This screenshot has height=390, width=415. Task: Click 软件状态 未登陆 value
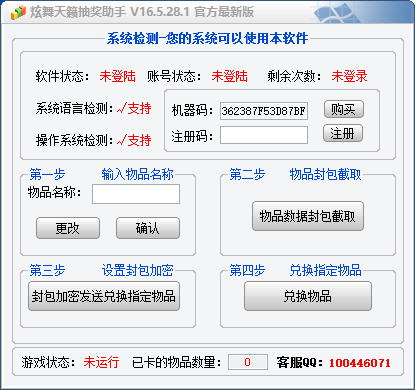tap(117, 76)
